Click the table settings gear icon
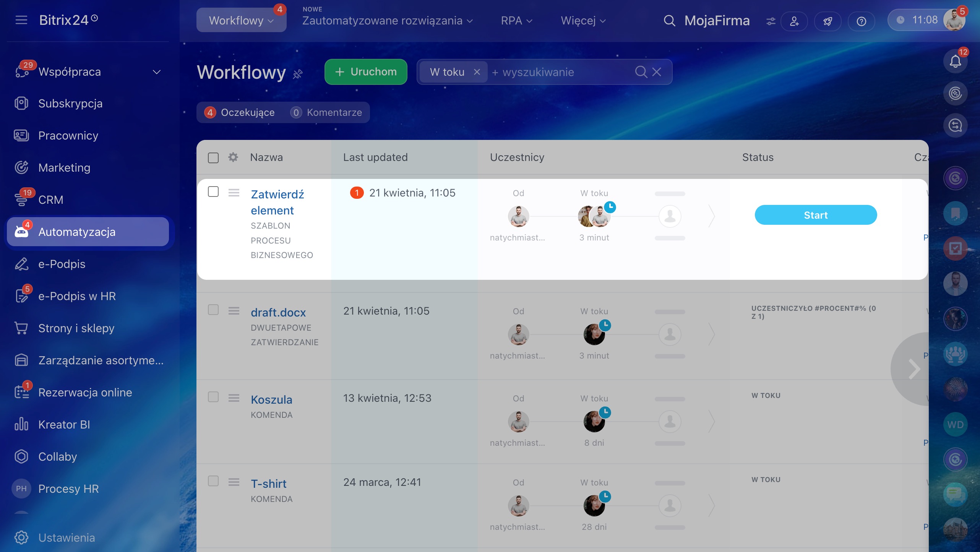 233,157
